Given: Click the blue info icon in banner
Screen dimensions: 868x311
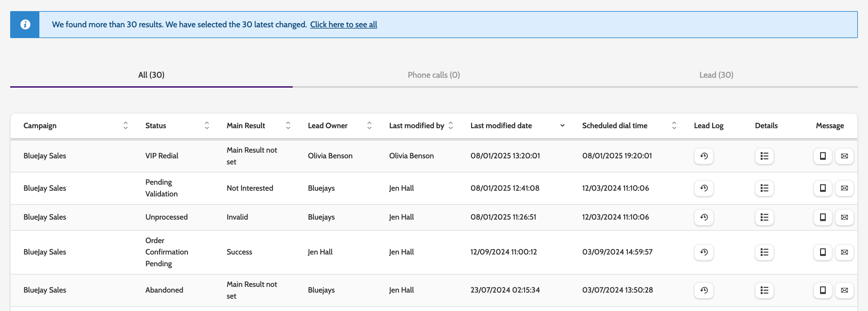Looking at the screenshot, I should [25, 25].
